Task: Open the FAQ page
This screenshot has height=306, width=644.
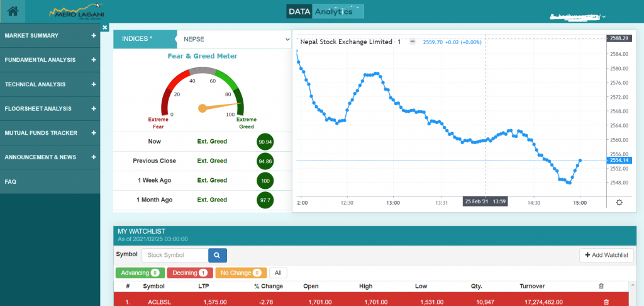Action: click(x=50, y=181)
